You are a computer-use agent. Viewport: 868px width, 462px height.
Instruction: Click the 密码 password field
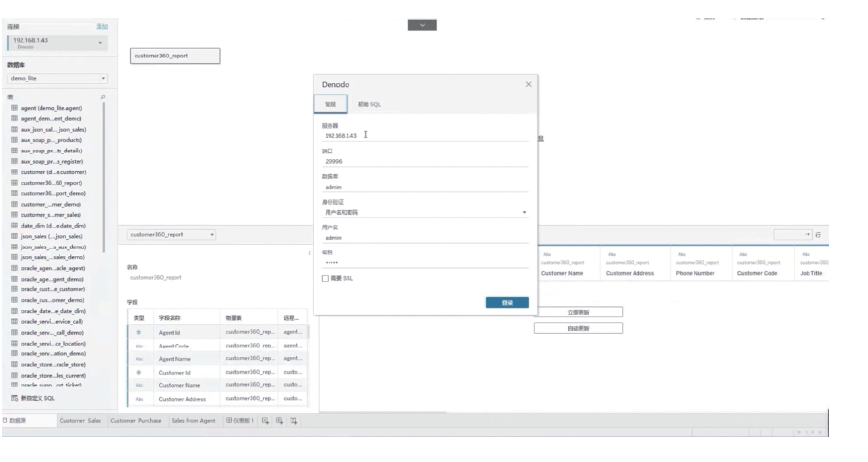[425, 263]
